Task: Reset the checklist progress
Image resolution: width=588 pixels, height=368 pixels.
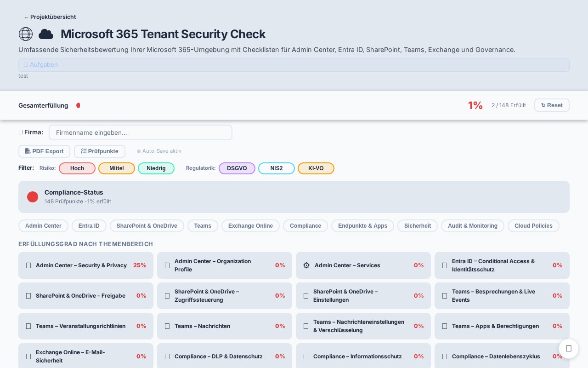Action: [x=552, y=105]
